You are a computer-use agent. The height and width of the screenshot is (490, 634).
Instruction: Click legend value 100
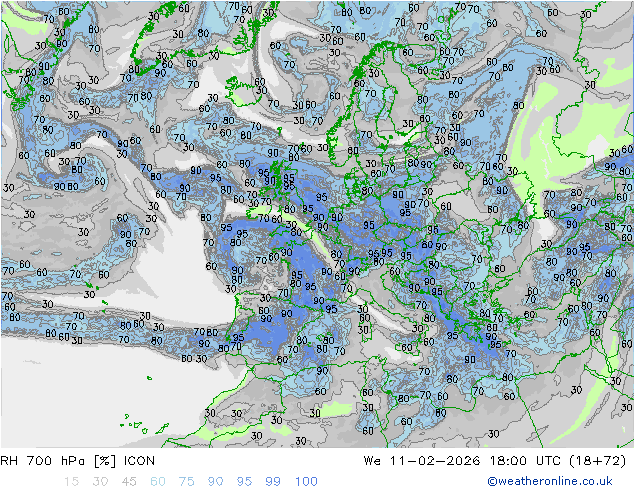pyautogui.click(x=306, y=482)
